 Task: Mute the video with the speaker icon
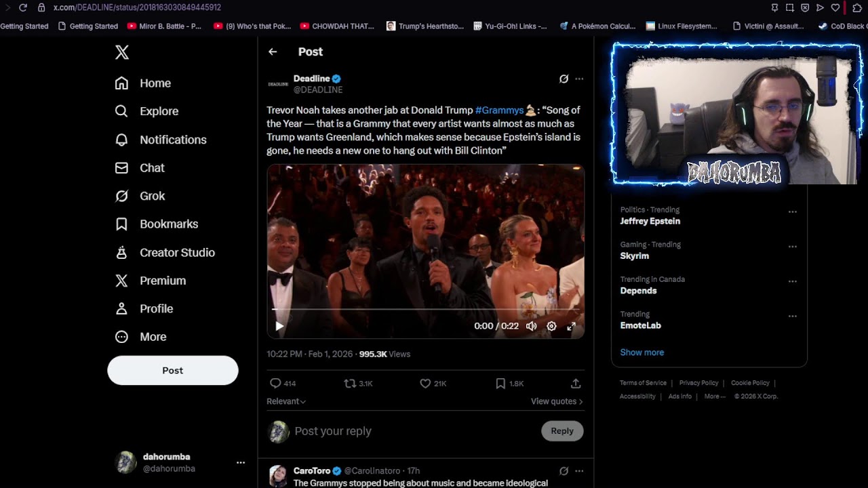532,326
